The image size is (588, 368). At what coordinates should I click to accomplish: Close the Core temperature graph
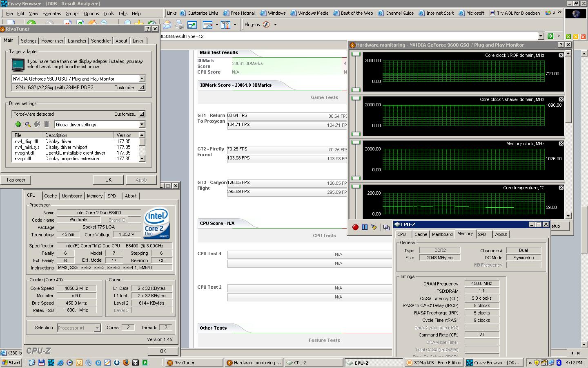(x=561, y=188)
